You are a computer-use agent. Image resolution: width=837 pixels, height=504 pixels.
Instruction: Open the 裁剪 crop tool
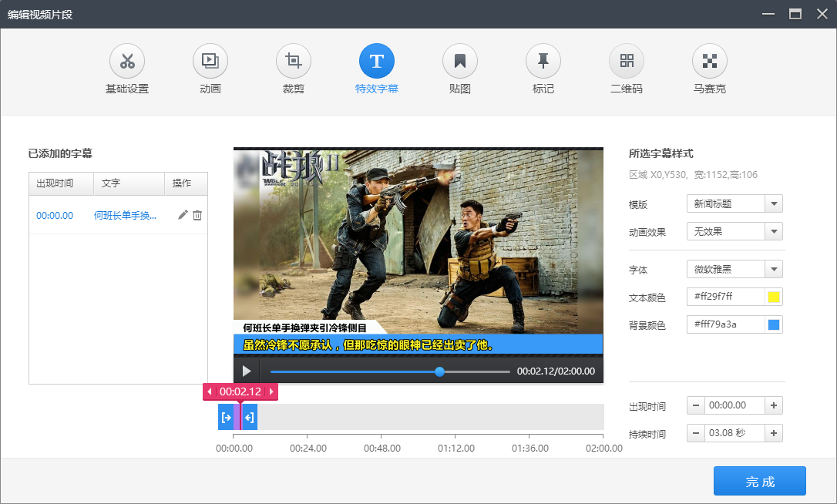tap(294, 62)
